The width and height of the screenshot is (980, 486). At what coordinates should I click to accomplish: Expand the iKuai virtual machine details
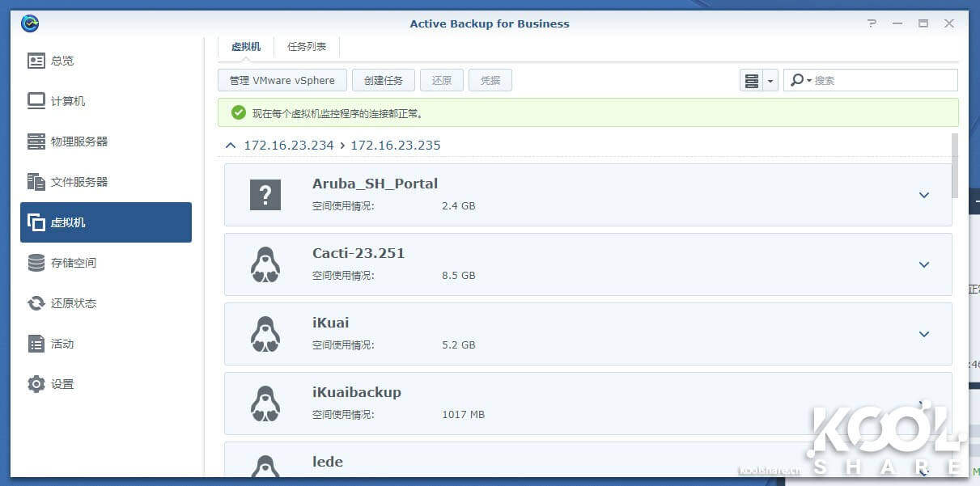[x=923, y=334]
